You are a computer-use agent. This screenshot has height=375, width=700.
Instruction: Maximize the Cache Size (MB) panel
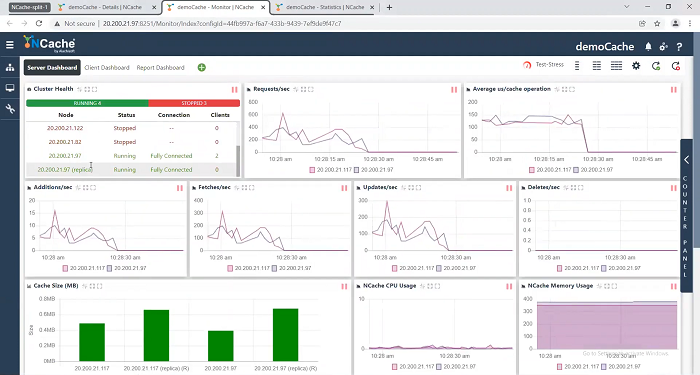tap(100, 286)
